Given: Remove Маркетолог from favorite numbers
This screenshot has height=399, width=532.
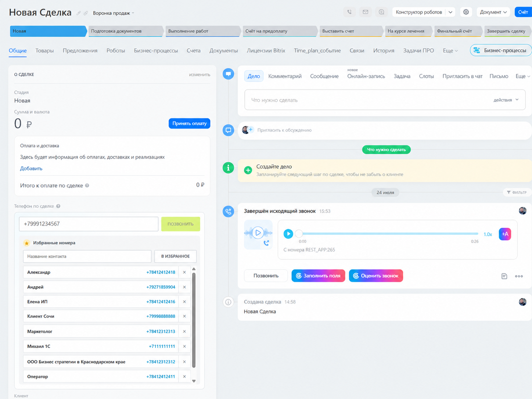Looking at the screenshot, I should [x=184, y=331].
